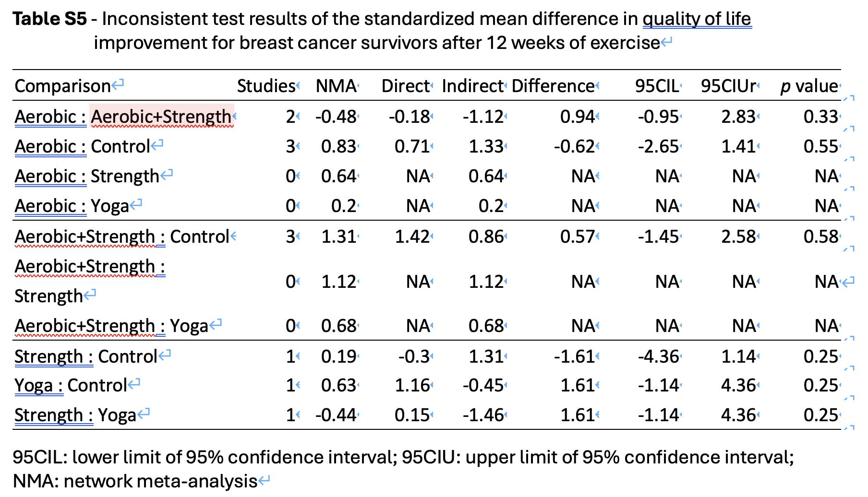868x497 pixels.
Task: Click the bold "Table S5" title text
Action: [x=49, y=19]
